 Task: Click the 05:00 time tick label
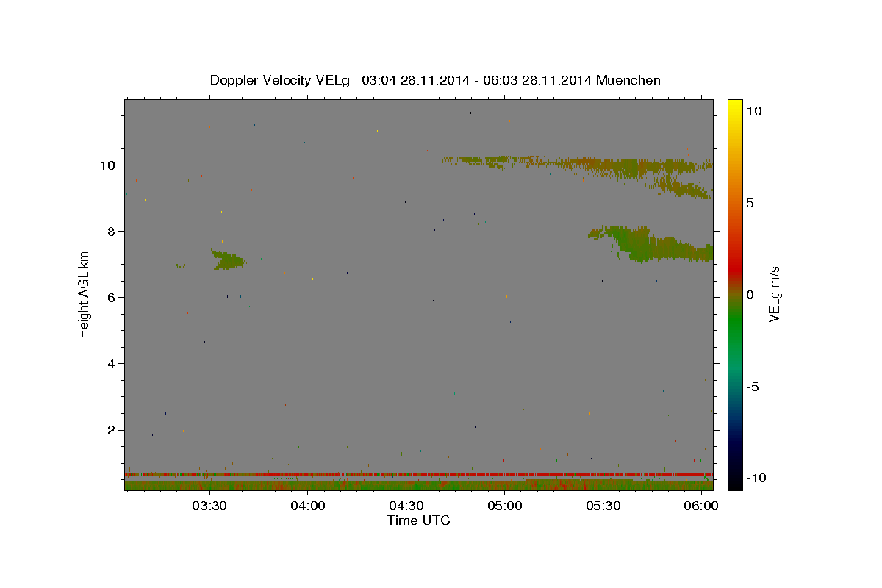[504, 506]
